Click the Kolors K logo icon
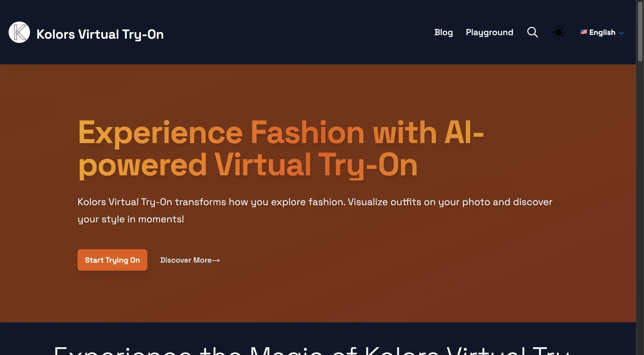This screenshot has height=355, width=644. click(x=19, y=32)
